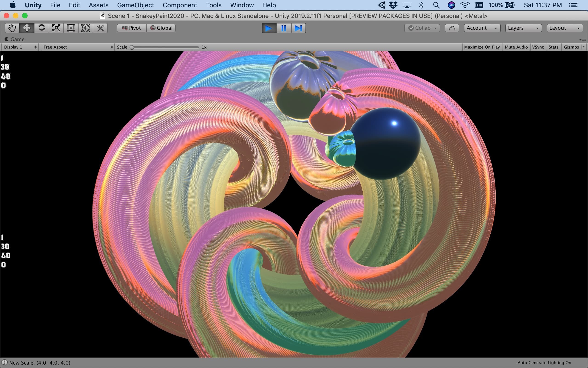Open the Component menu
This screenshot has height=368, width=588.
tap(180, 5)
